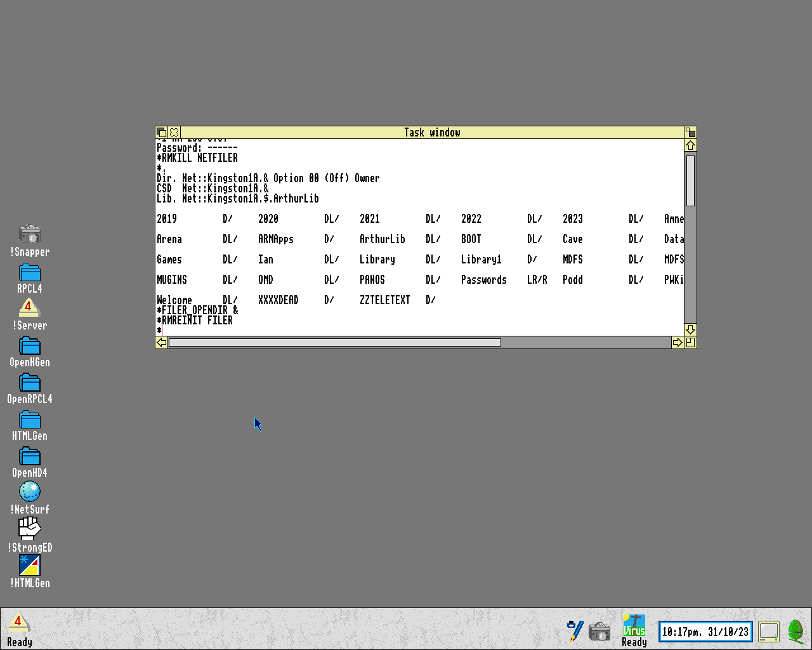812x650 pixels.
Task: Open the !Snapper camera icon on pinboard
Action: tap(30, 235)
